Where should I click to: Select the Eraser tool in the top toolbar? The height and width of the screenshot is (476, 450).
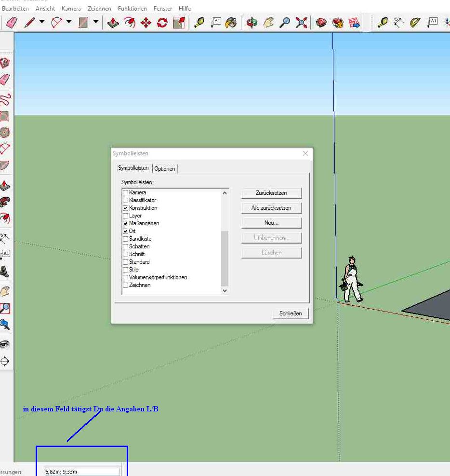11,23
